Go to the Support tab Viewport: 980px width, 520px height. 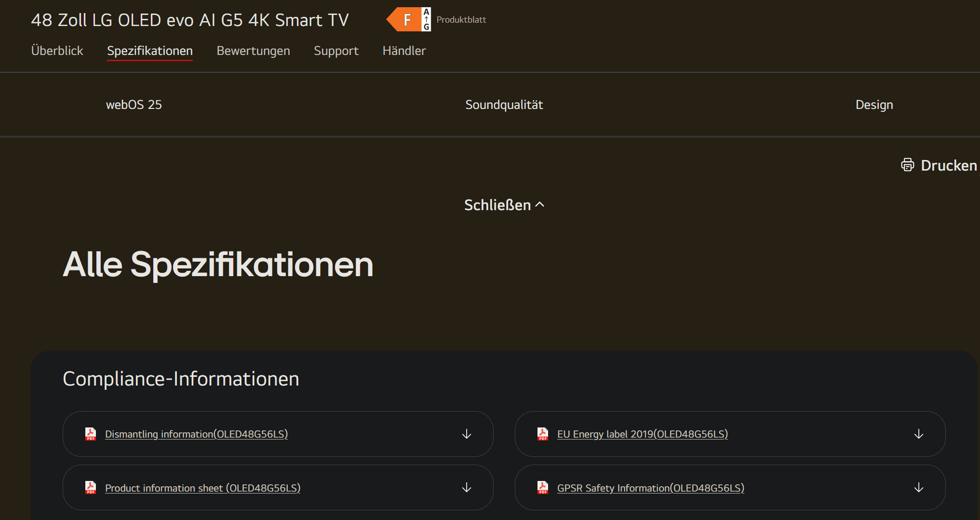(336, 51)
